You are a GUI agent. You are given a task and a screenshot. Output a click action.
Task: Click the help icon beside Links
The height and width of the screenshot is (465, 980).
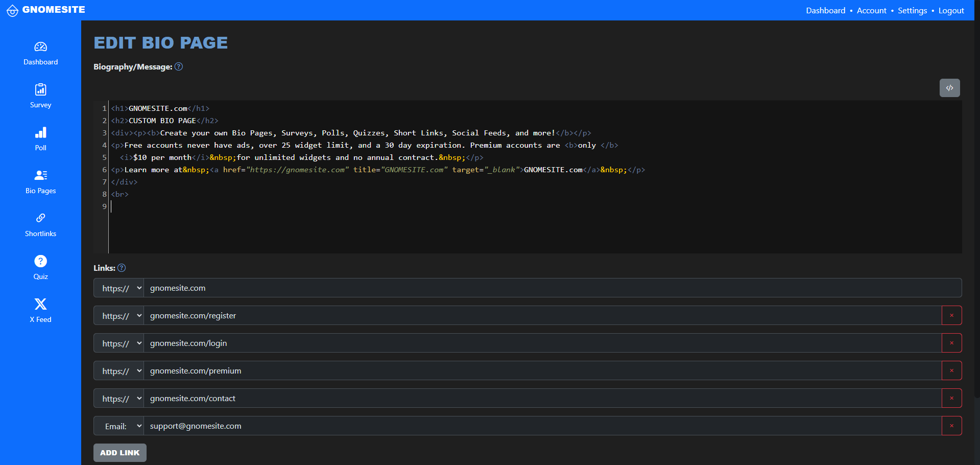tap(122, 268)
